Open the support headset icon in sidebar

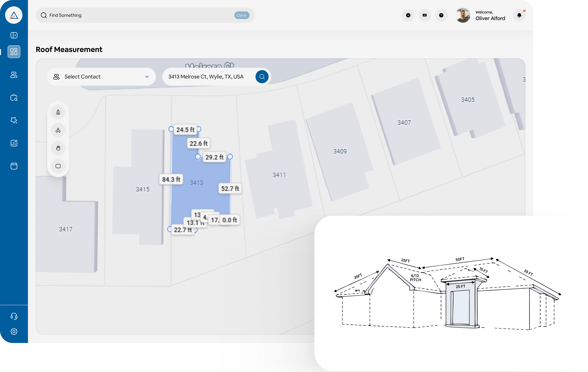[x=14, y=316]
